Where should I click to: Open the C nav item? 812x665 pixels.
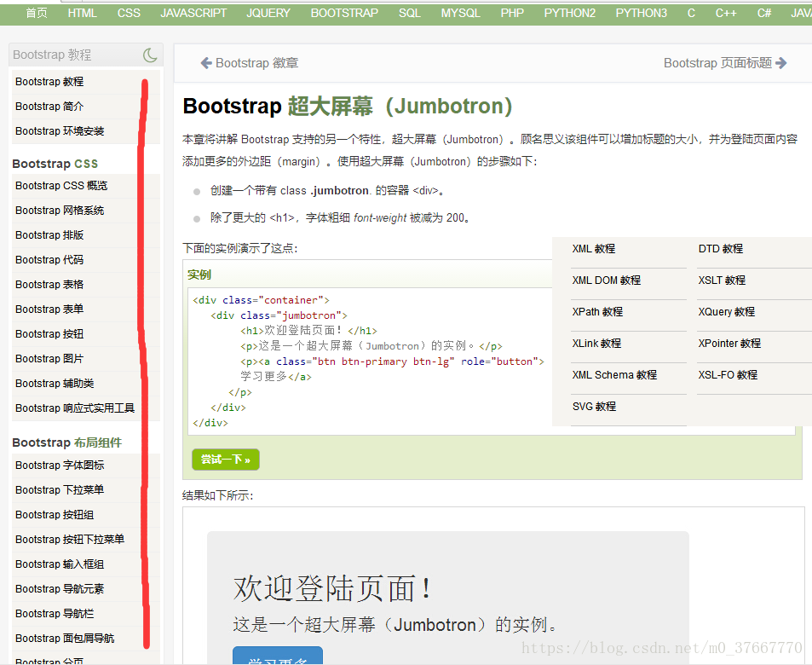pyautogui.click(x=691, y=13)
